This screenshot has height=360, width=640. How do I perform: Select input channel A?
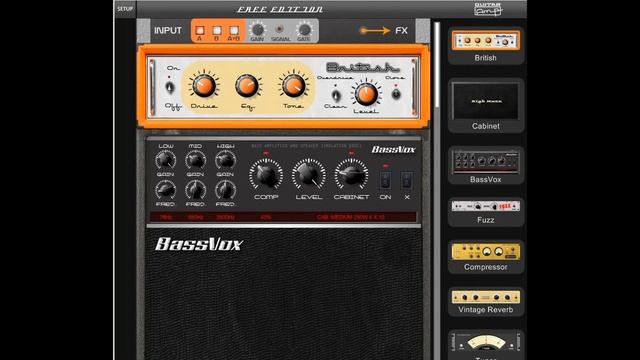[x=200, y=30]
